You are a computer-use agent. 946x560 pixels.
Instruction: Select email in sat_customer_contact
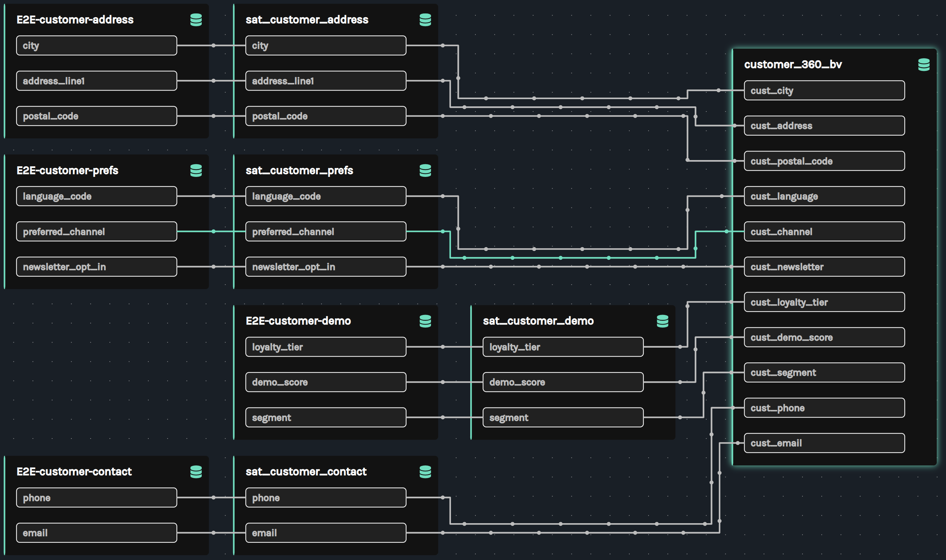point(326,533)
